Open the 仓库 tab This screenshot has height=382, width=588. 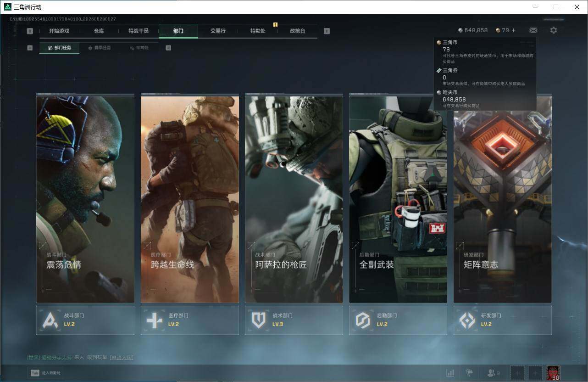(99, 31)
